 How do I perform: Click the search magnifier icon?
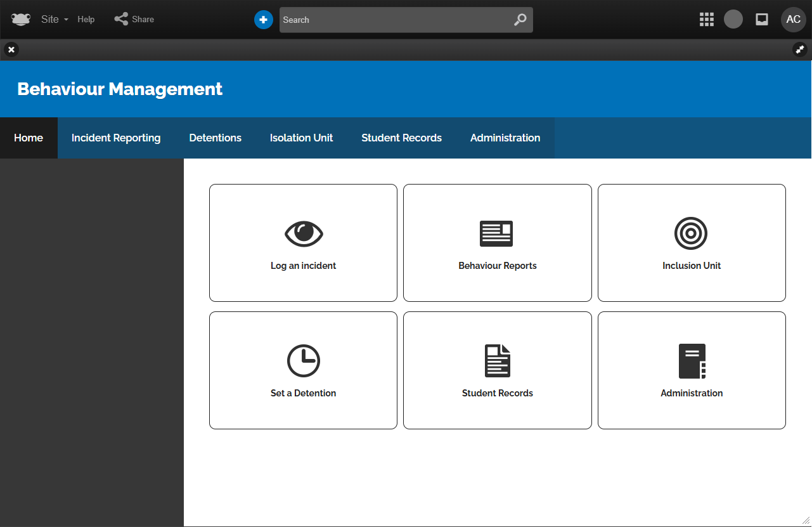(x=520, y=20)
